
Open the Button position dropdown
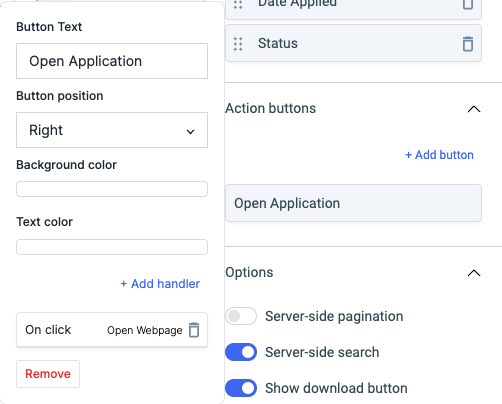click(x=112, y=130)
